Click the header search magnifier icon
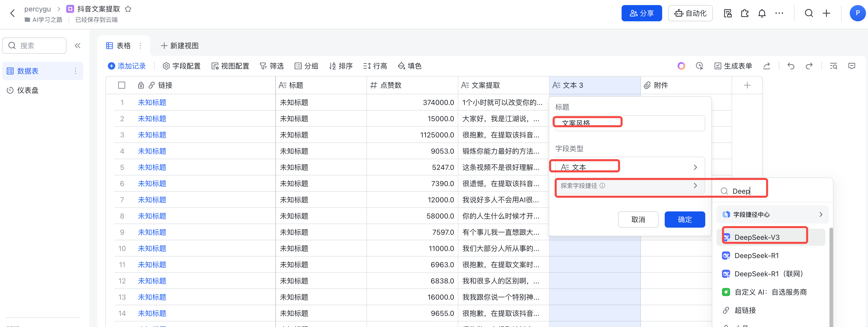 tap(809, 13)
